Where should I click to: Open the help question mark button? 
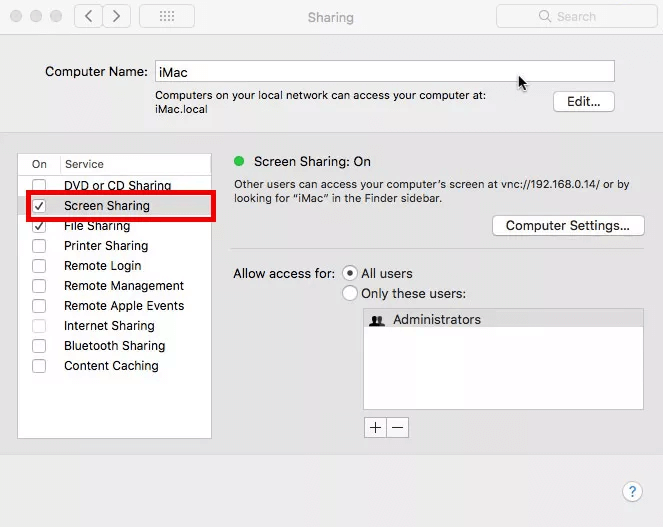632,491
